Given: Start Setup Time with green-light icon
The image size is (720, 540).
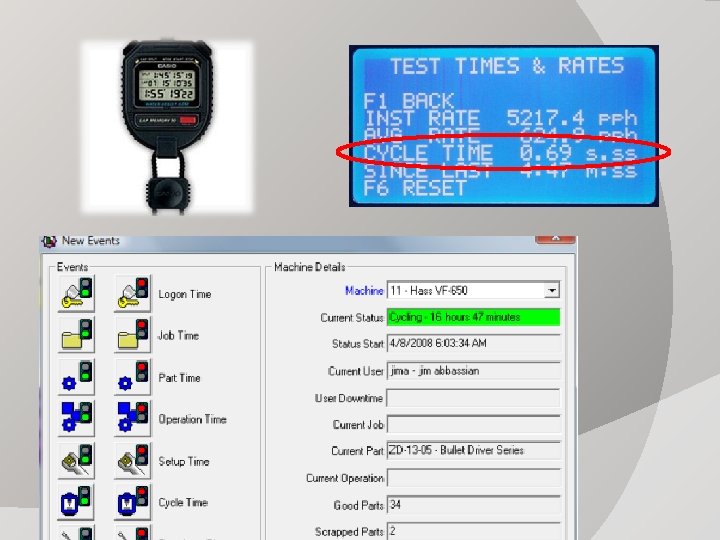Looking at the screenshot, I should (76, 461).
